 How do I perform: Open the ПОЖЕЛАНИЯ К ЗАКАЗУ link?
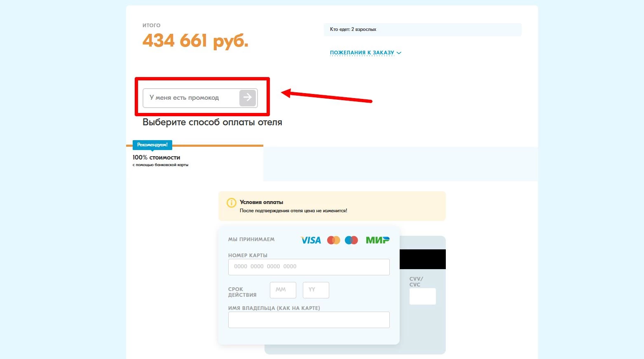(362, 53)
